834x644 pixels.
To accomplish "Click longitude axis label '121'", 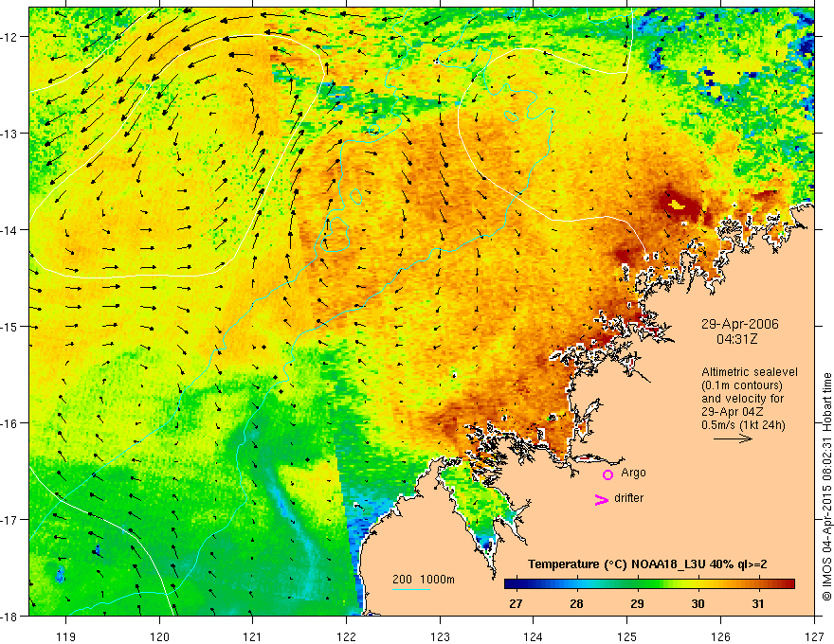I will (x=253, y=636).
